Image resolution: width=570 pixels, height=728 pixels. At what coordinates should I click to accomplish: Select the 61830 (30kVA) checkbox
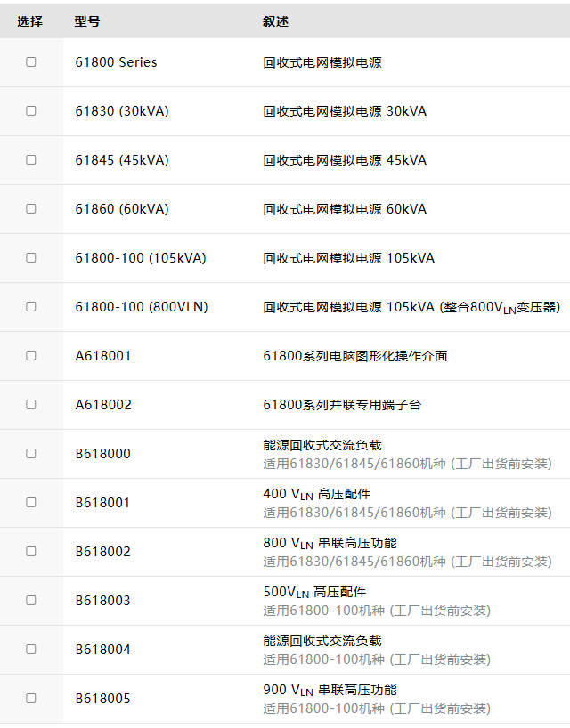point(30,110)
